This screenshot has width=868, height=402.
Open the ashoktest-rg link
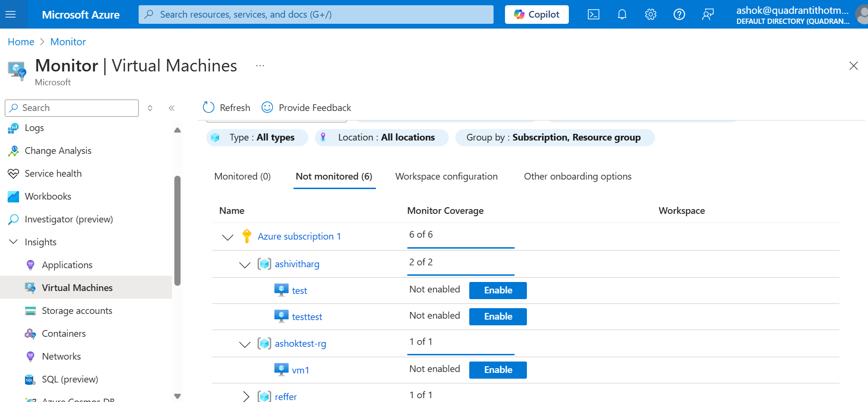[300, 343]
